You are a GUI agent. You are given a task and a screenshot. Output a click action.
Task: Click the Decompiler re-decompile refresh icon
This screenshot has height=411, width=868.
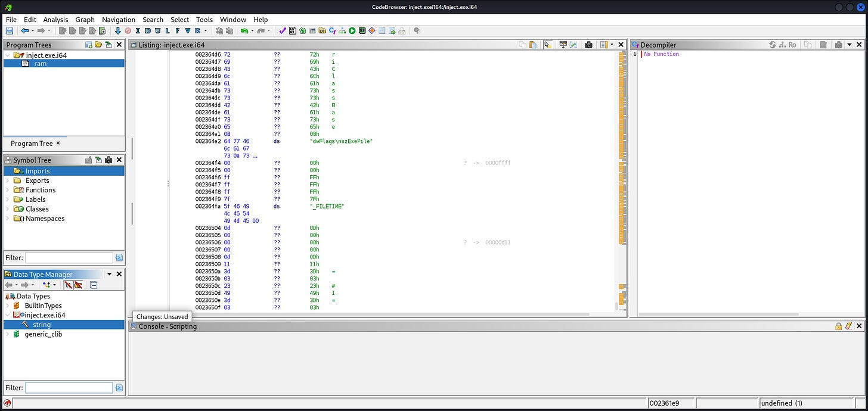pos(773,45)
